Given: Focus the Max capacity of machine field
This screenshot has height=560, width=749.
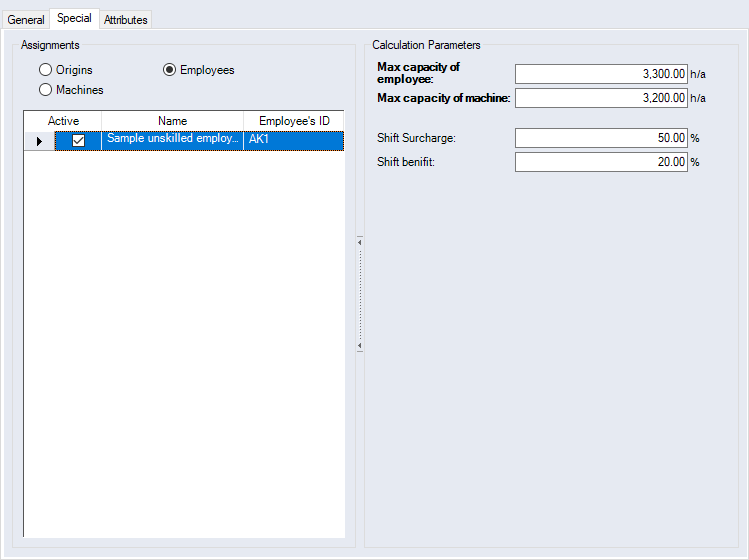Looking at the screenshot, I should (601, 98).
